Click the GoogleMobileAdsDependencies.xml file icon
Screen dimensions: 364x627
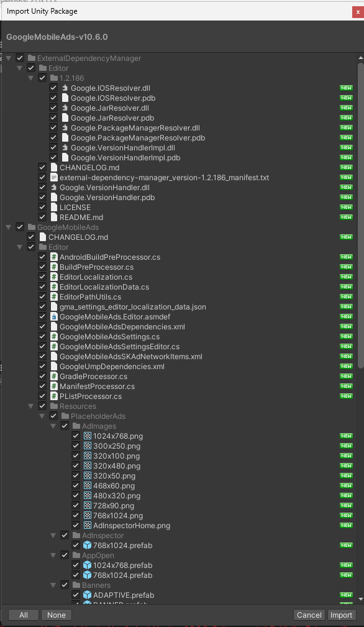[54, 327]
